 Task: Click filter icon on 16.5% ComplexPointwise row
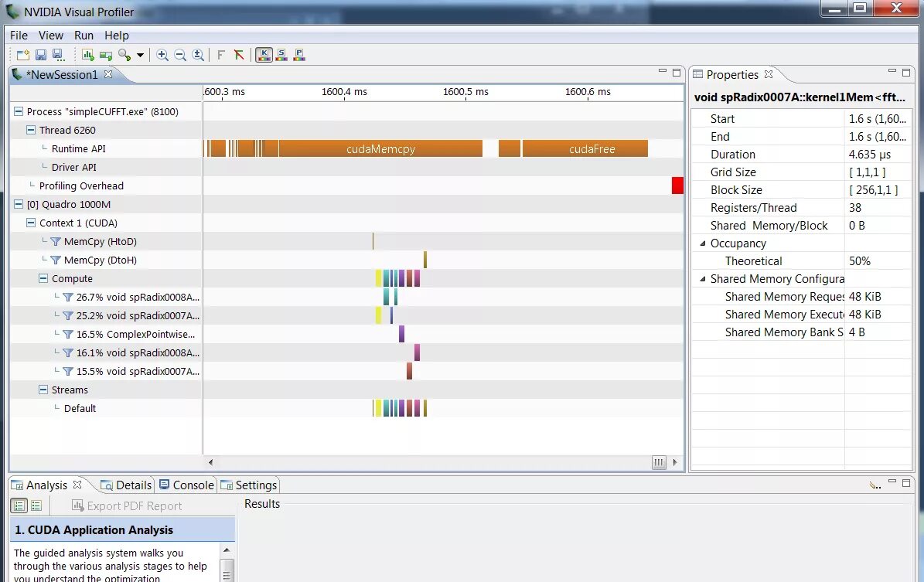(x=68, y=335)
